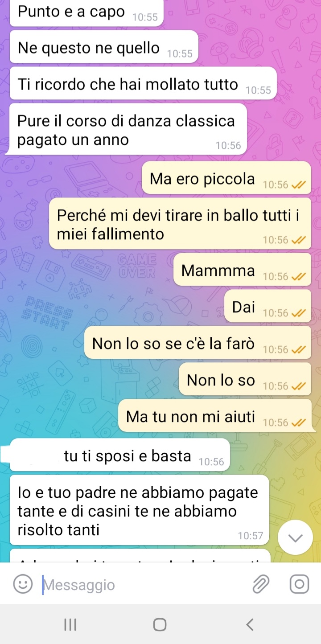The height and width of the screenshot is (644, 321).
Task: Tap the Android back arrow icon
Action: coord(250,625)
